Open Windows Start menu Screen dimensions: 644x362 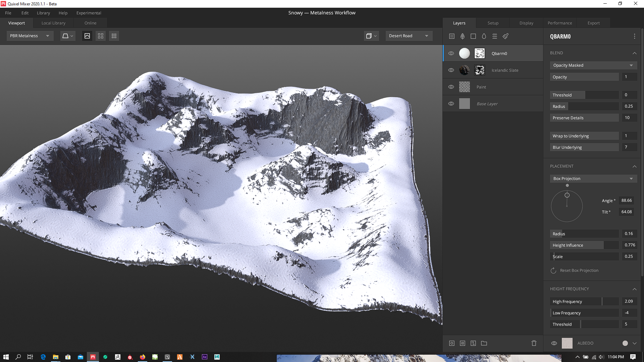click(x=6, y=357)
